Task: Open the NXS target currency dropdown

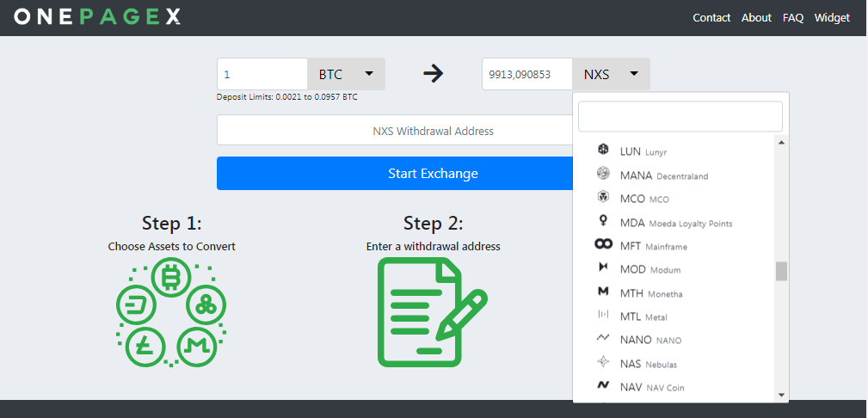Action: point(611,74)
